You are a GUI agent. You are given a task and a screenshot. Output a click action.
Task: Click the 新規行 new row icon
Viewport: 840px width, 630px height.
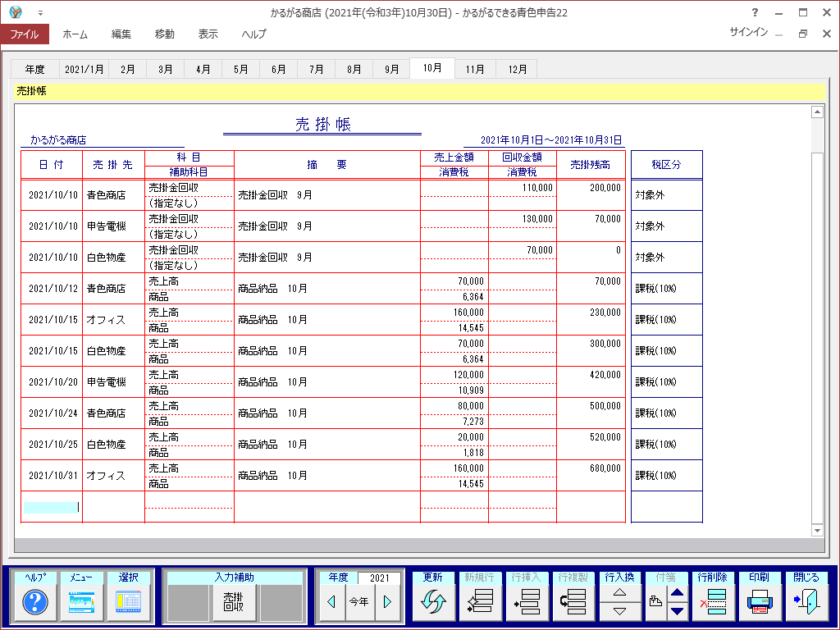coord(480,602)
